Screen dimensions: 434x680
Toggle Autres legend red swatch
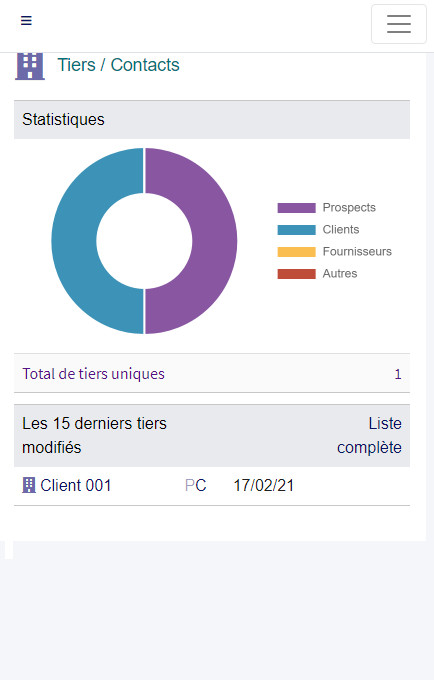[297, 274]
